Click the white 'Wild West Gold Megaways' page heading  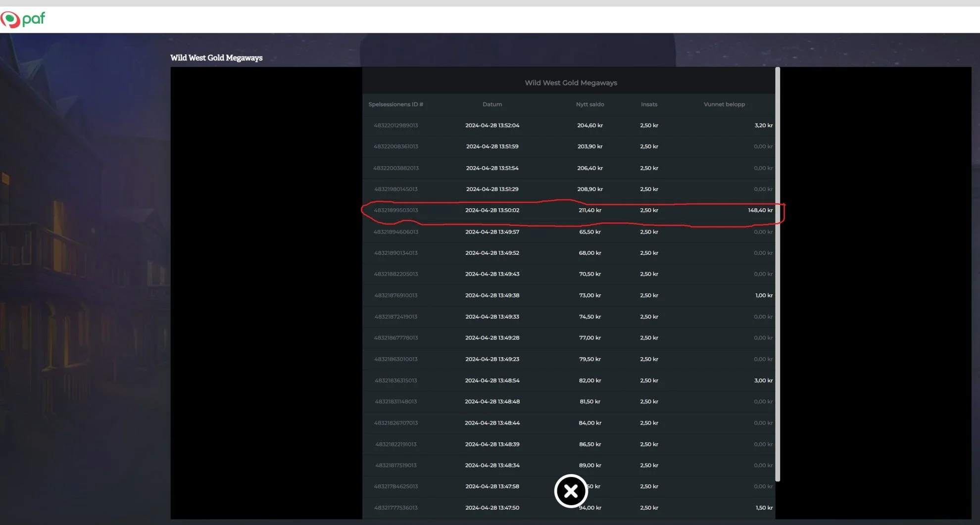(x=216, y=58)
